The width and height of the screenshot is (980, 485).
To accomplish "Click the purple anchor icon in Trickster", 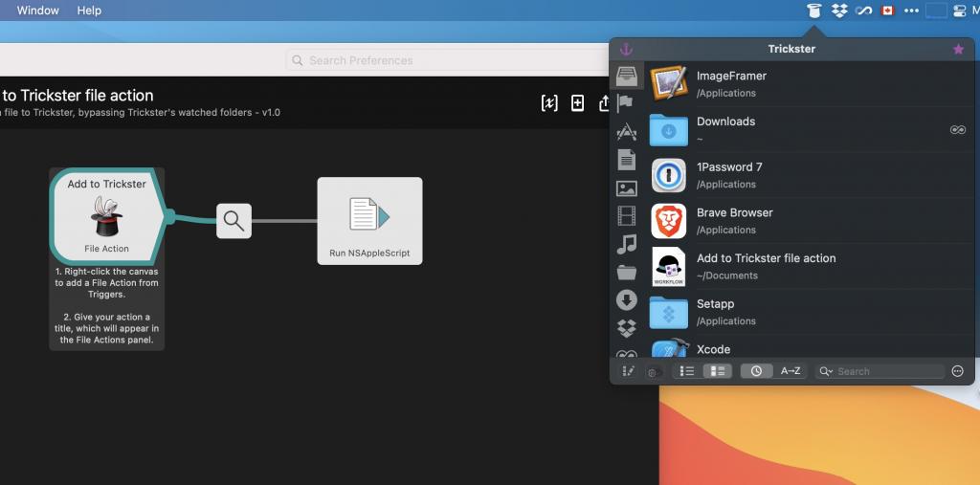I will click(x=627, y=49).
